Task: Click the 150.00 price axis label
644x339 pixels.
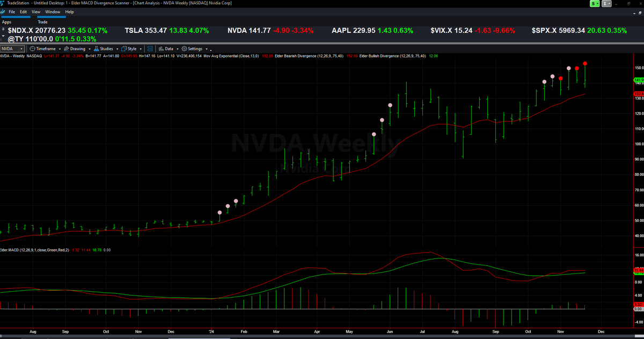Action: (x=639, y=68)
